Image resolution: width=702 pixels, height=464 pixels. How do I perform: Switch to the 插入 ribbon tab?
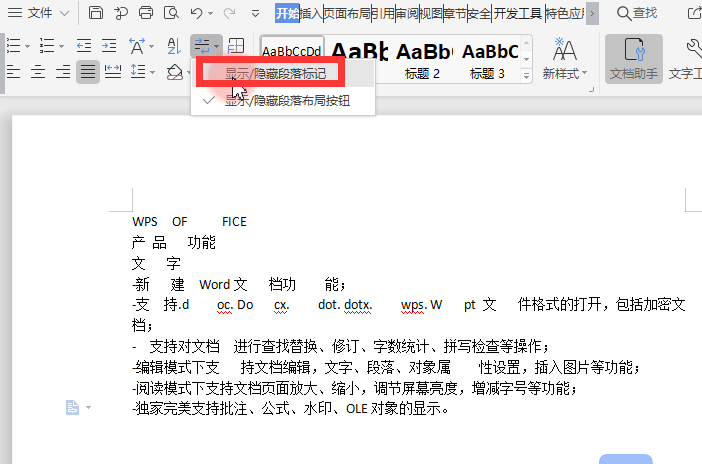pos(311,13)
